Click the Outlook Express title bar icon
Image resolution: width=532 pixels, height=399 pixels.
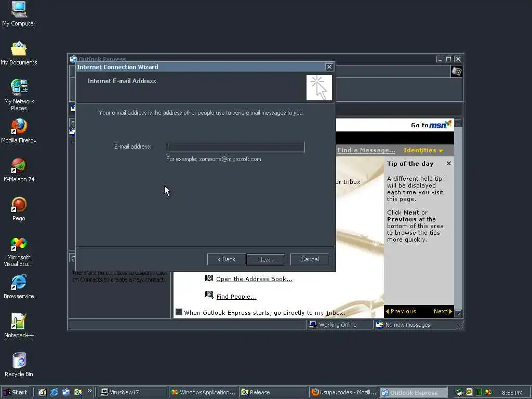pyautogui.click(x=73, y=59)
